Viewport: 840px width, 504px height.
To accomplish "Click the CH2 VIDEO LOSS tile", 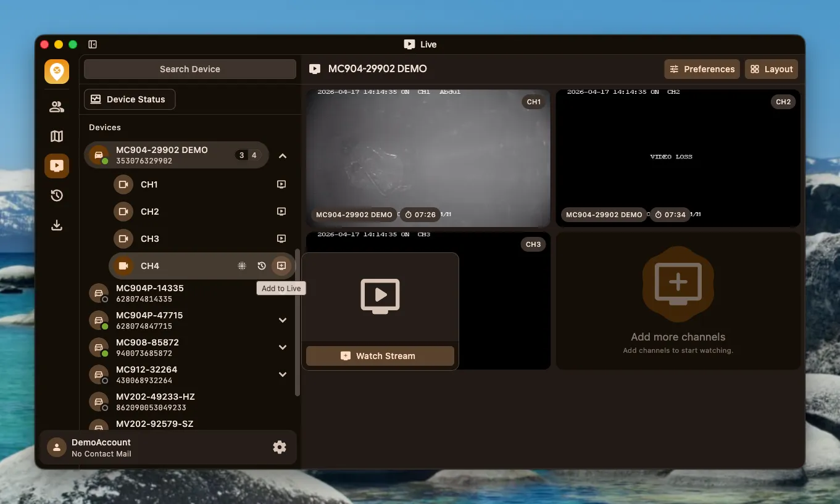I will click(678, 159).
